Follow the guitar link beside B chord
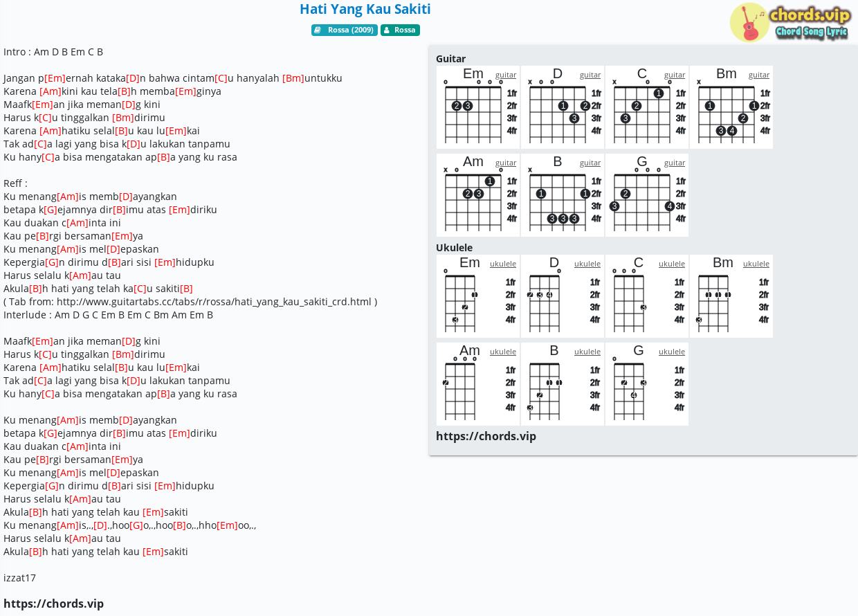858x616 pixels. click(x=590, y=163)
